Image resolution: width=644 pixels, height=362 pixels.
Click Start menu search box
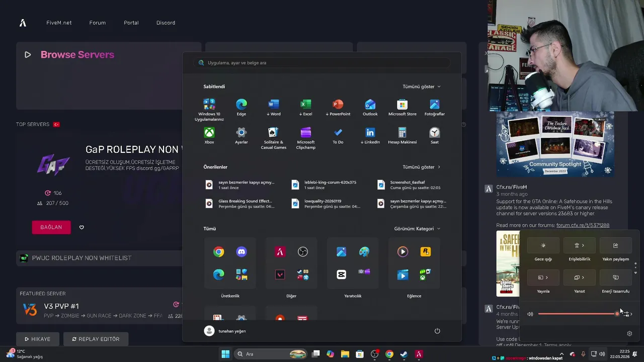[322, 63]
